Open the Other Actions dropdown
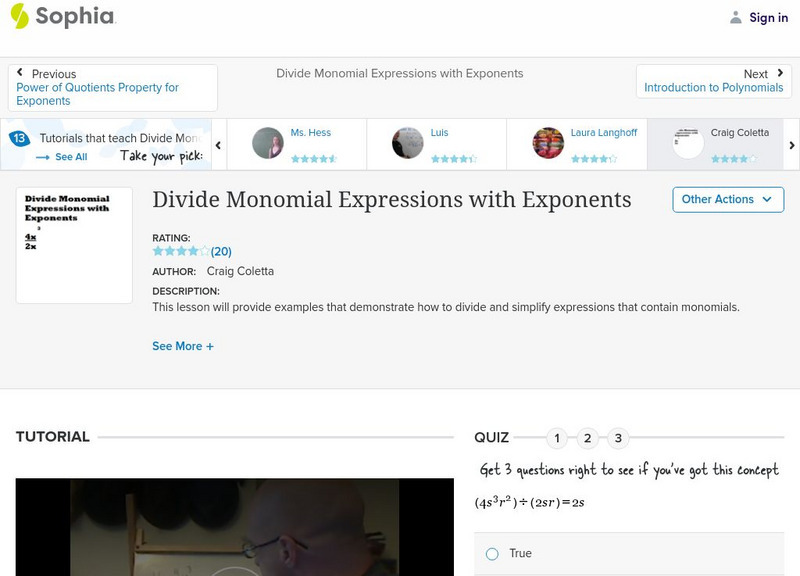 [727, 199]
